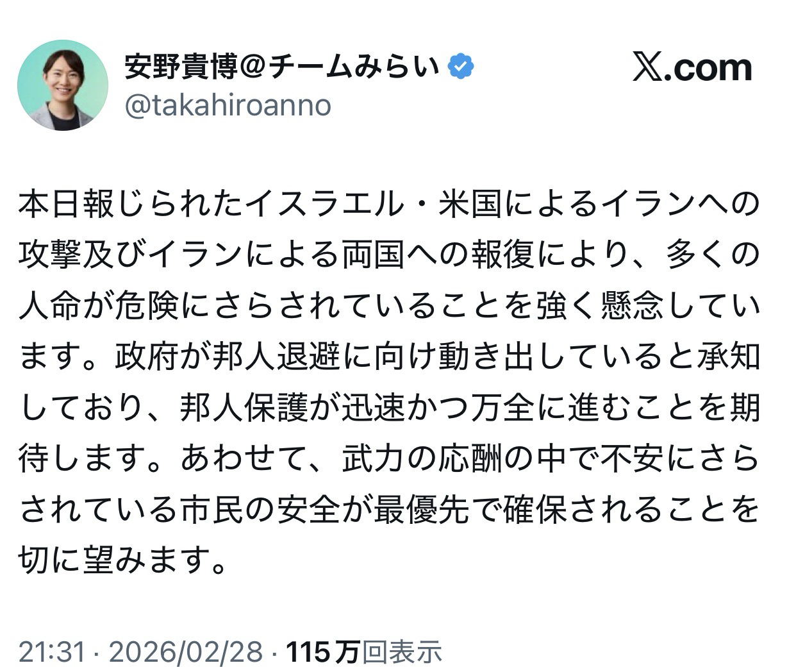The height and width of the screenshot is (672, 796).
Task: Click the 回表示 views label
Action: point(402,652)
